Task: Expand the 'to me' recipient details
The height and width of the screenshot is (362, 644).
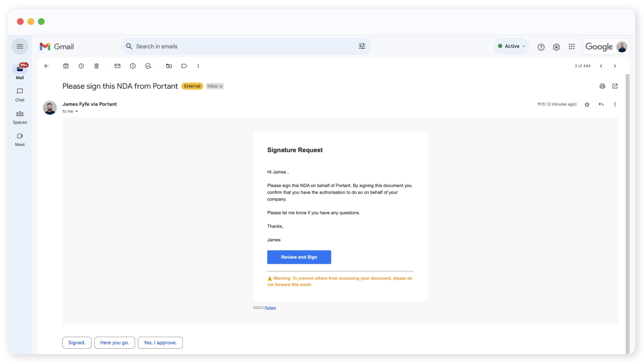Action: coord(76,111)
